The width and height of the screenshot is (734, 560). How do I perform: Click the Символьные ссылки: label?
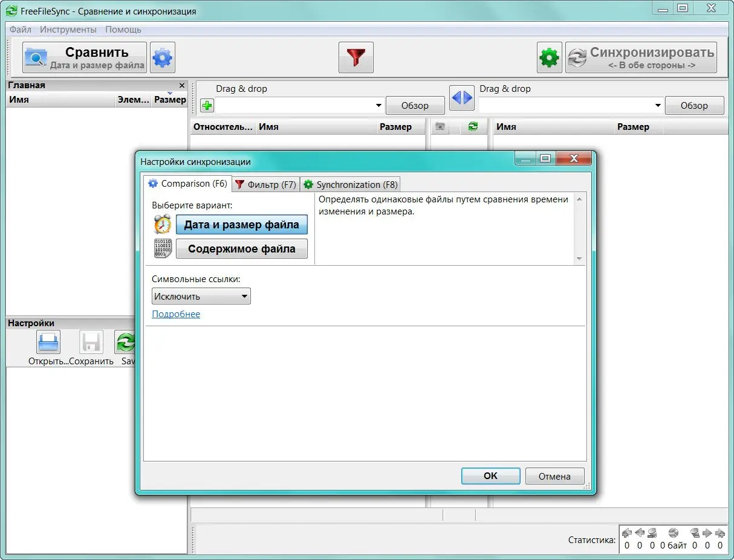coord(196,279)
